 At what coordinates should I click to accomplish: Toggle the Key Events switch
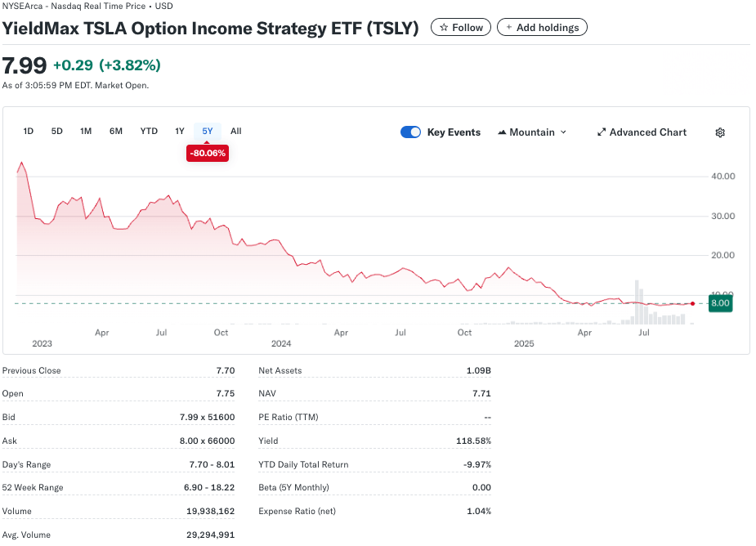pyautogui.click(x=410, y=132)
